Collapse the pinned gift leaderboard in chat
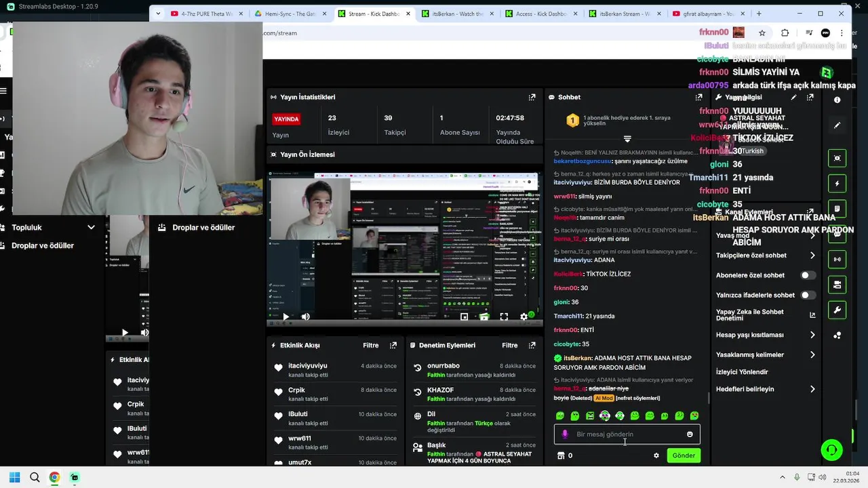Viewport: 868px width, 488px height. pyautogui.click(x=627, y=139)
